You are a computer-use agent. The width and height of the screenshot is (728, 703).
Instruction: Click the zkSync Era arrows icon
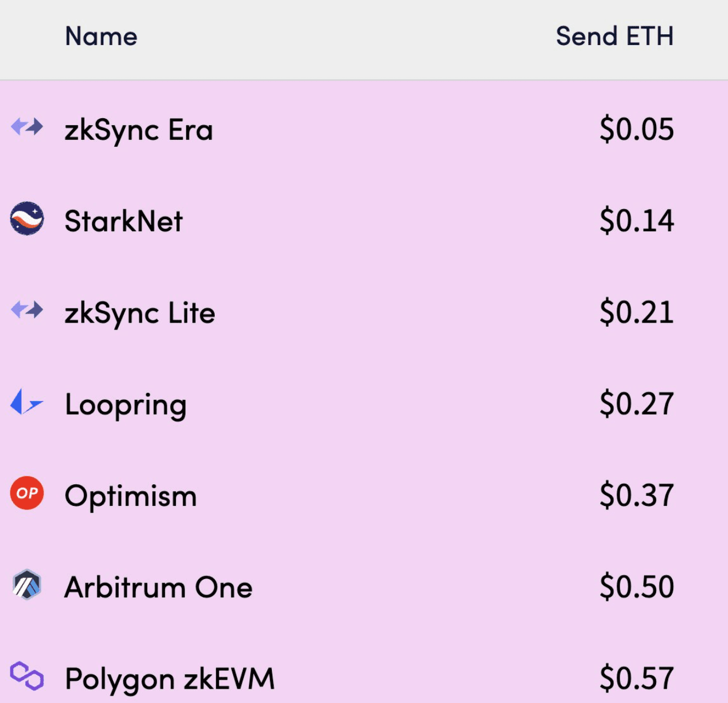pyautogui.click(x=27, y=127)
